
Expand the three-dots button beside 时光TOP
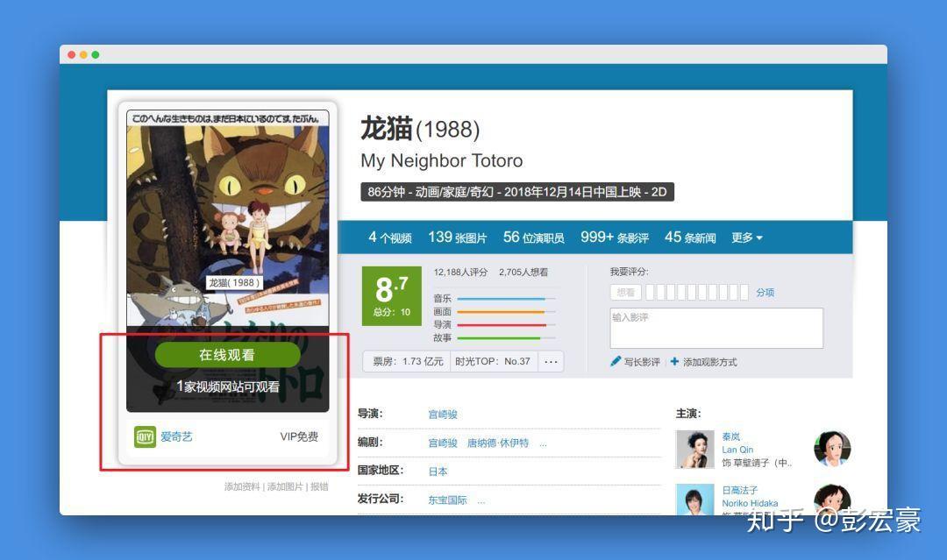point(551,361)
